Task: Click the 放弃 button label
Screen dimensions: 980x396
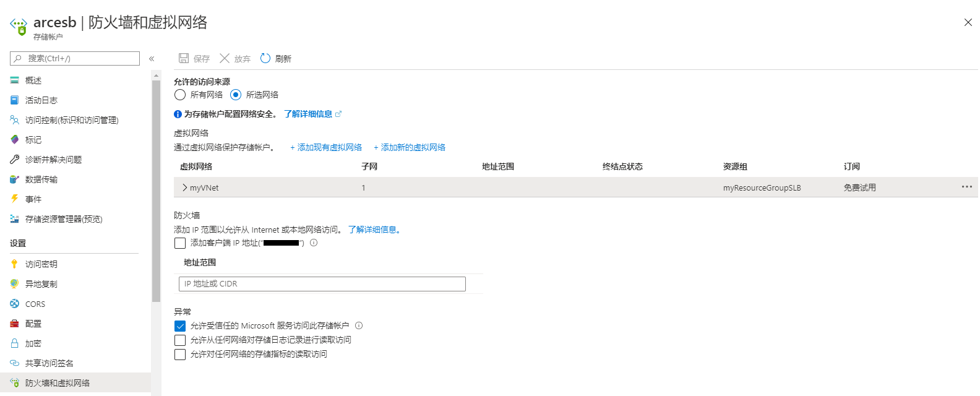Action: click(x=243, y=59)
